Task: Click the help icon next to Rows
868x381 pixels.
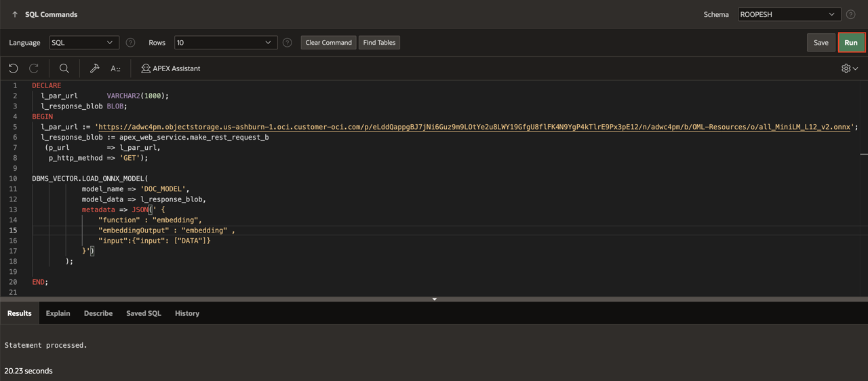Action: 288,43
